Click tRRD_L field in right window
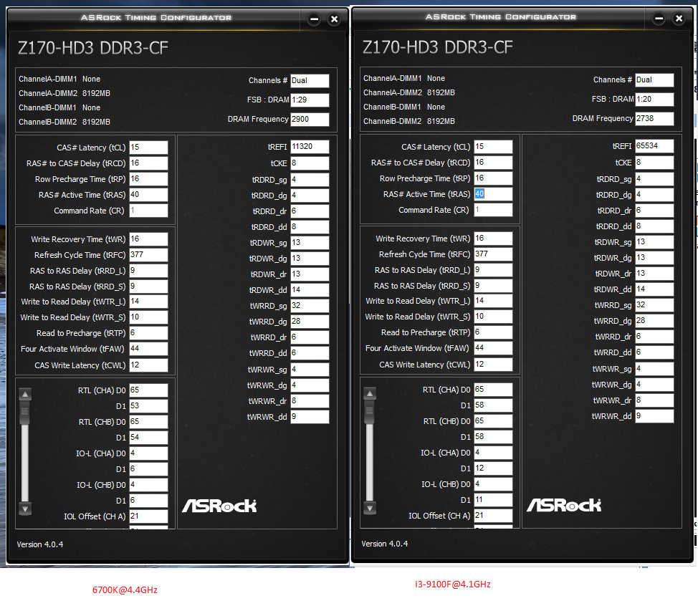This screenshot has width=698, height=616. coord(493,270)
